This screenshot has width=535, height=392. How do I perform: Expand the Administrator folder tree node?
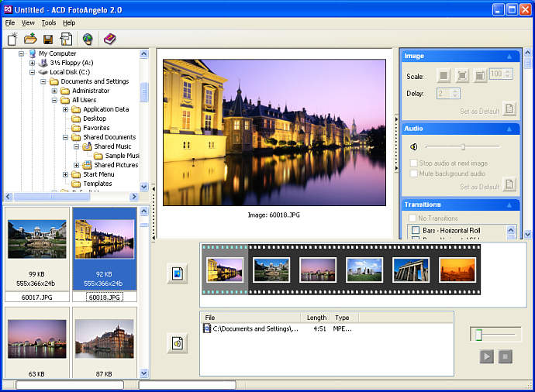[55, 91]
